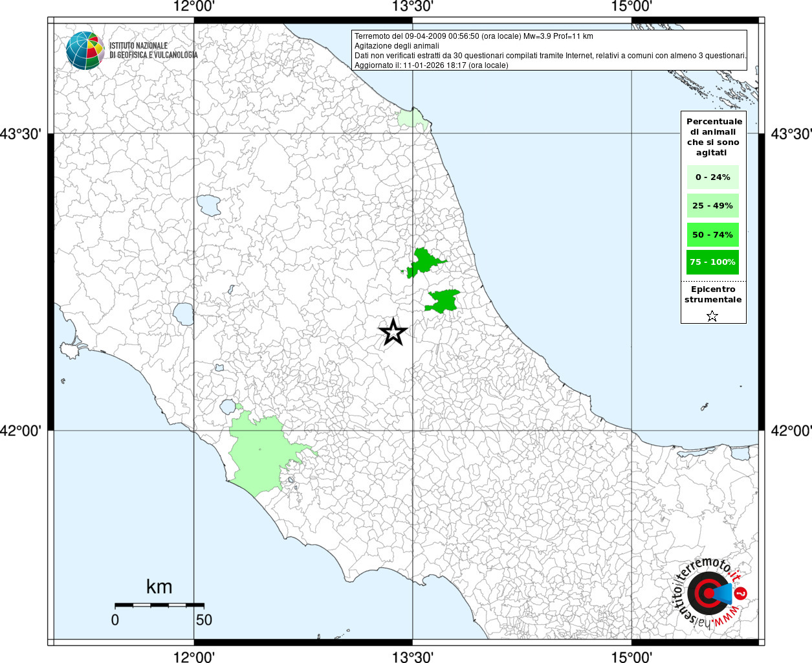Click the 'Epicentro strumentale' legend label

pyautogui.click(x=713, y=295)
